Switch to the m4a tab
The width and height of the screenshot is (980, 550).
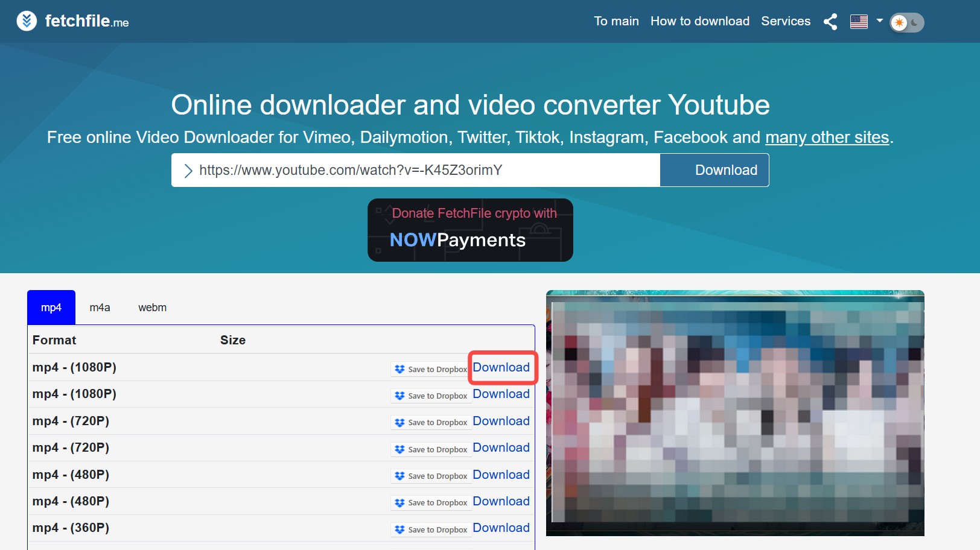tap(100, 308)
